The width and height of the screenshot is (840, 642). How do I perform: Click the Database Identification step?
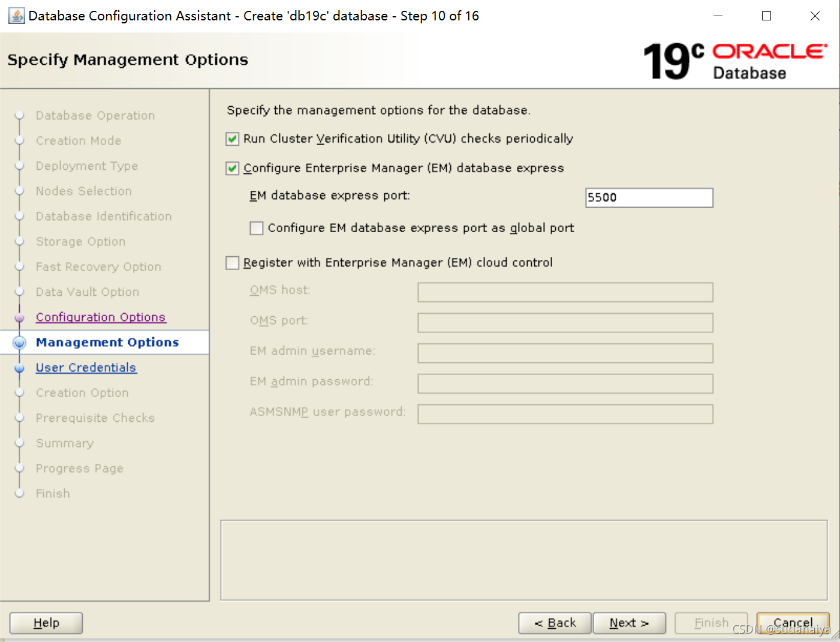[x=104, y=216]
